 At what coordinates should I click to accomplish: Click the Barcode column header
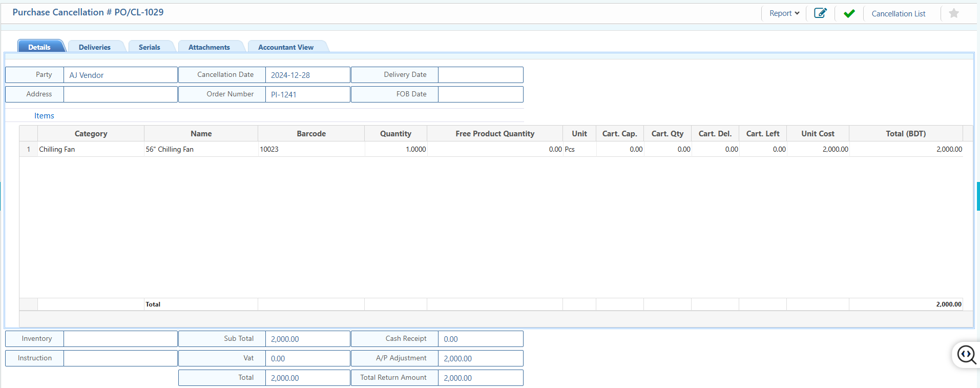tap(311, 133)
